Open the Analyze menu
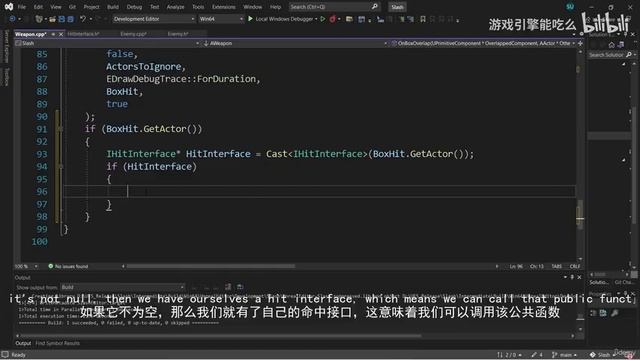This screenshot has height=360, width=640. (x=175, y=7)
